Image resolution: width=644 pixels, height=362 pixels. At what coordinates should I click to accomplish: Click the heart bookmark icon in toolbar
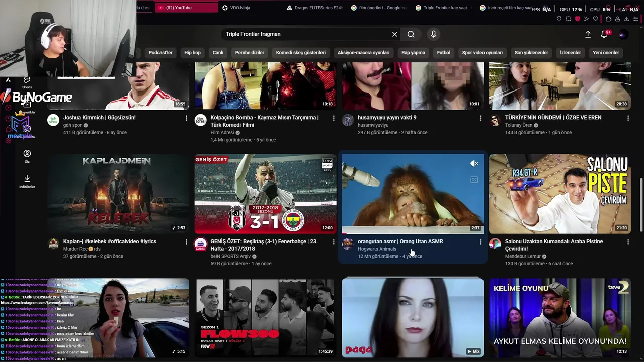596,19
